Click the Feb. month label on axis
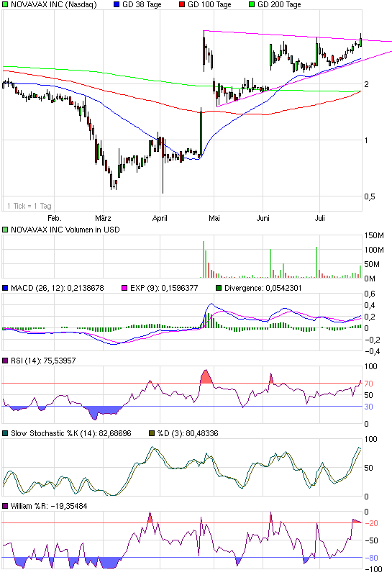The image size is (392, 575). click(x=55, y=218)
